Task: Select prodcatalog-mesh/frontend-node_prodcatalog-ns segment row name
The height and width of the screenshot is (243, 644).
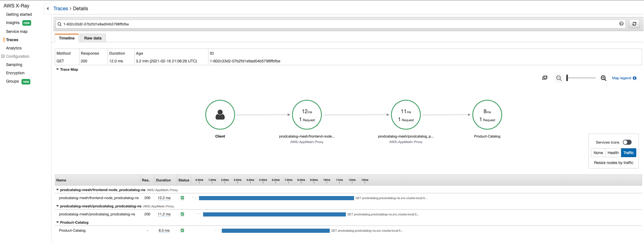Action: [99, 198]
